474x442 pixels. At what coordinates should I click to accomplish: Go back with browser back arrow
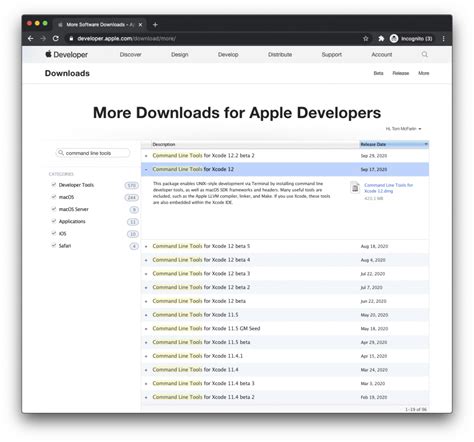[x=31, y=39]
